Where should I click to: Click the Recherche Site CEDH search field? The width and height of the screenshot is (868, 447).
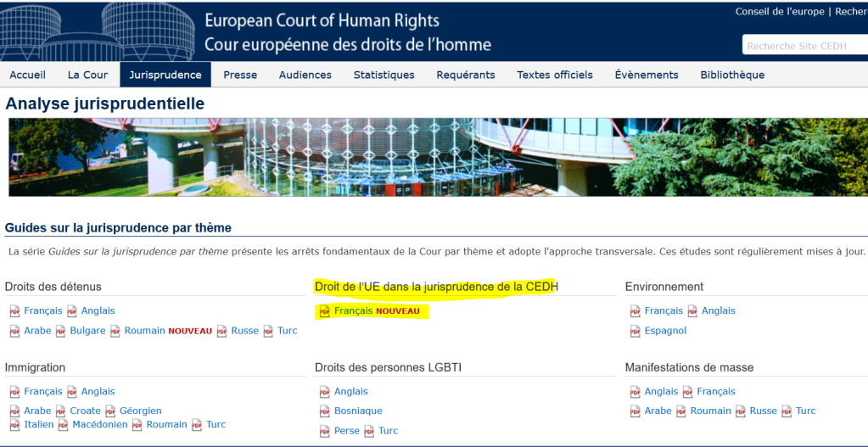(804, 46)
